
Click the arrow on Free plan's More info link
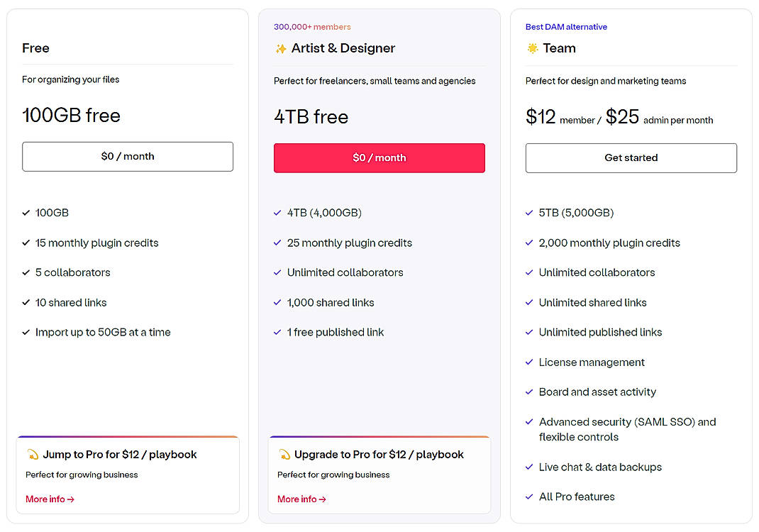point(70,499)
